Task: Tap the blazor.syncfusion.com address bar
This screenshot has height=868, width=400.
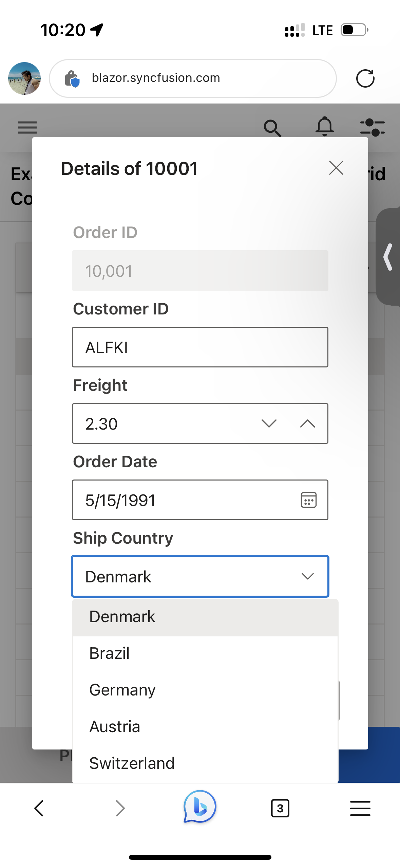Action: click(x=193, y=78)
